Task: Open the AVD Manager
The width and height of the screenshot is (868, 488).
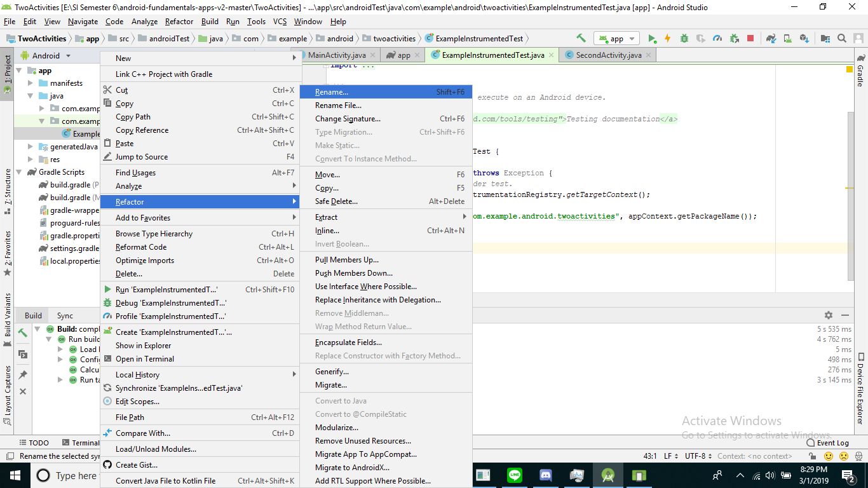Action: 787,38
